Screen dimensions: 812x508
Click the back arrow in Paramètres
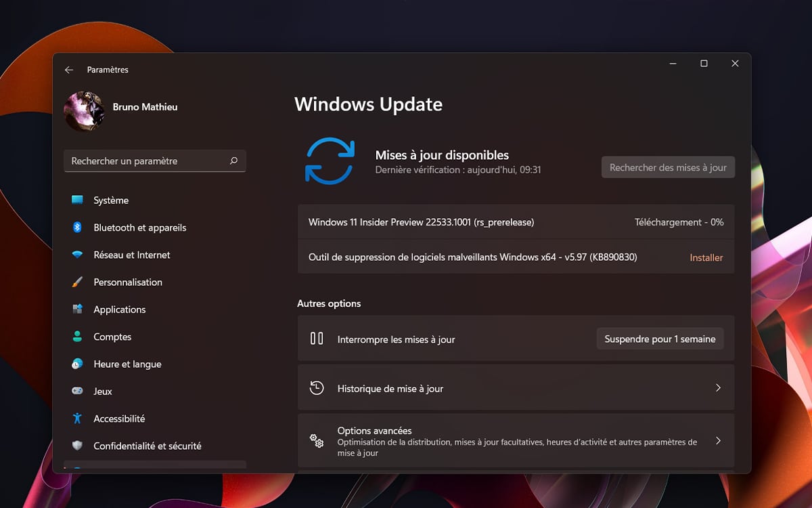click(69, 70)
